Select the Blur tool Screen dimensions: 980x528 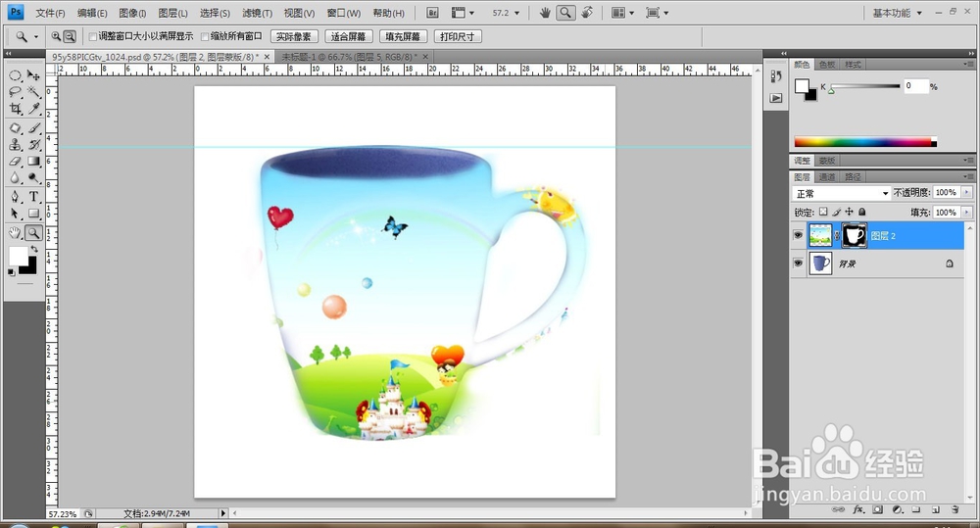click(16, 178)
